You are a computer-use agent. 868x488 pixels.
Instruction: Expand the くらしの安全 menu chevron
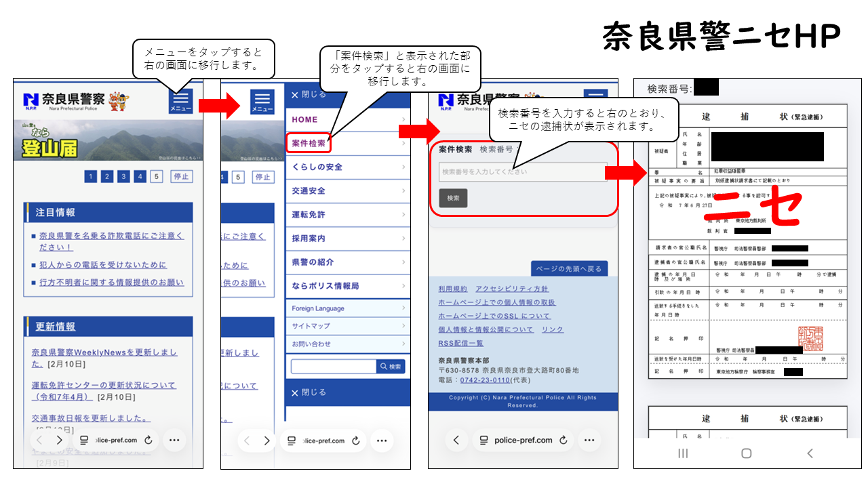tap(403, 167)
